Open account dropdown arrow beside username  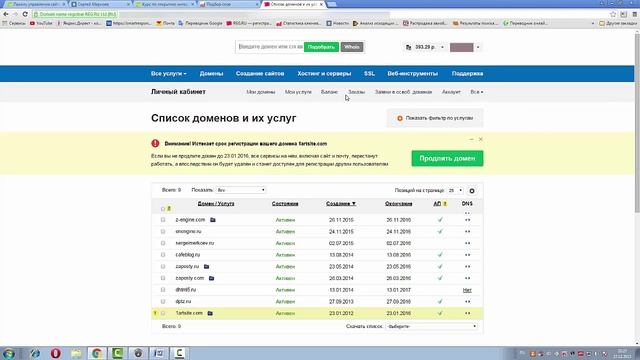(x=478, y=47)
